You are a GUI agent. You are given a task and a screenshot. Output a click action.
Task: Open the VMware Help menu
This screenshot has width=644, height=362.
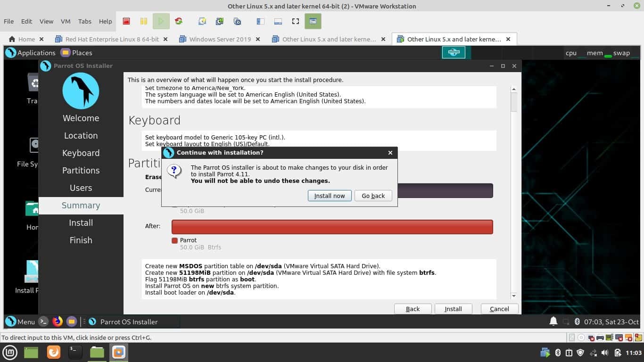pos(106,21)
